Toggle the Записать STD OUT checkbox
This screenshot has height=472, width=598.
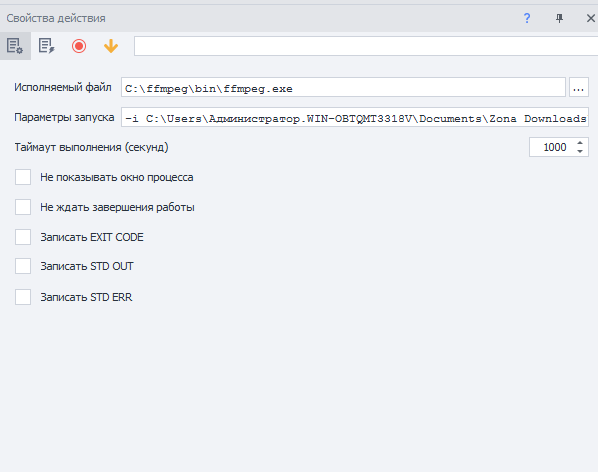click(x=23, y=266)
